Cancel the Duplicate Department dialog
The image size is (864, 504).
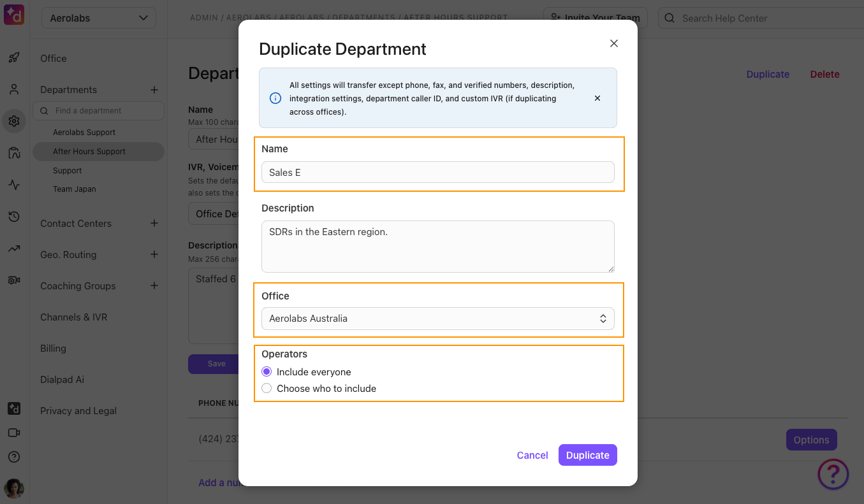pyautogui.click(x=532, y=455)
